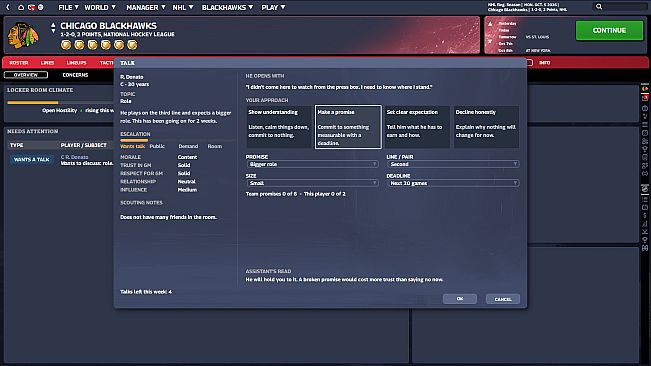The image size is (651, 366).
Task: Choose the Make a promise approach
Action: click(348, 127)
